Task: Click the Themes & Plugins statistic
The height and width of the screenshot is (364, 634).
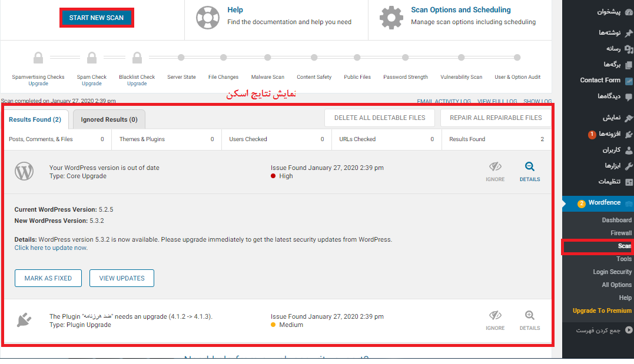Action: pyautogui.click(x=167, y=139)
